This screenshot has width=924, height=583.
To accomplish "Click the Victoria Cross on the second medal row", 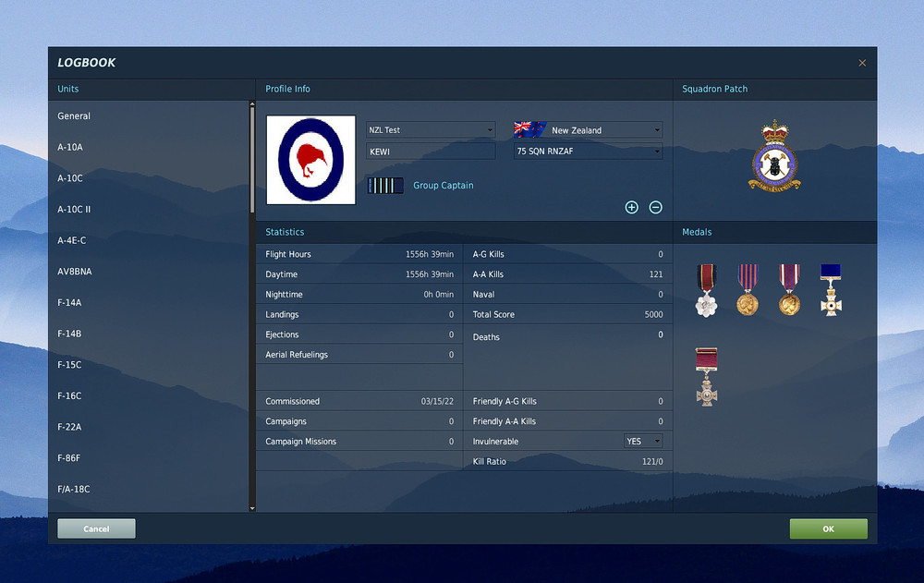I will (x=706, y=374).
